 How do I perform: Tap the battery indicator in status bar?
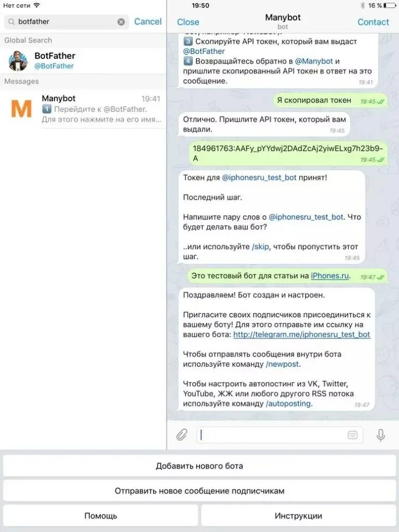tap(390, 5)
